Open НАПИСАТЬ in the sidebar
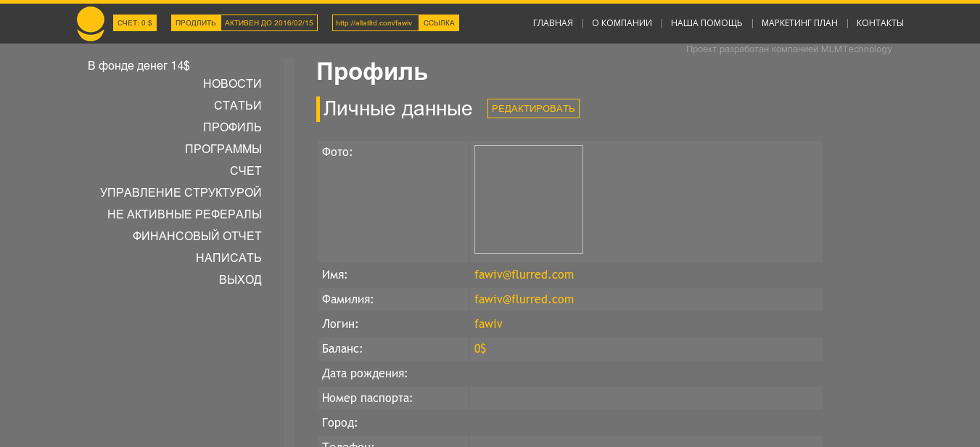 point(228,258)
